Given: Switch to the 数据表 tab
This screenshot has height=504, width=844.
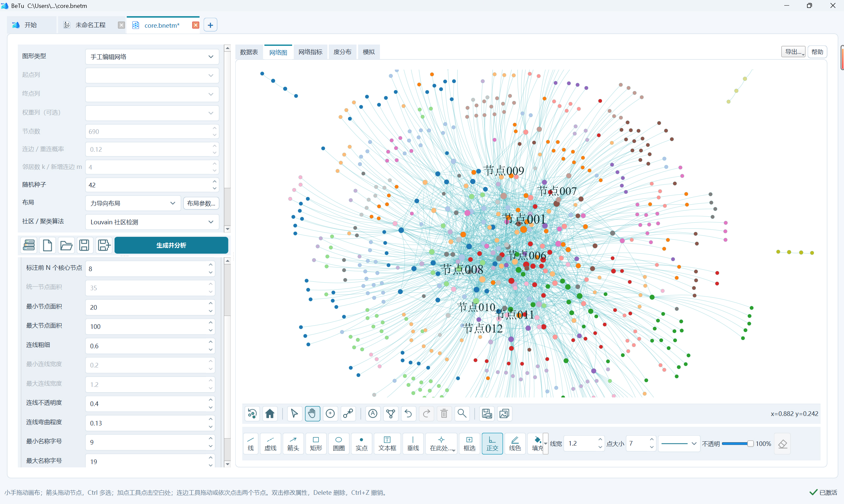Looking at the screenshot, I should coord(249,52).
